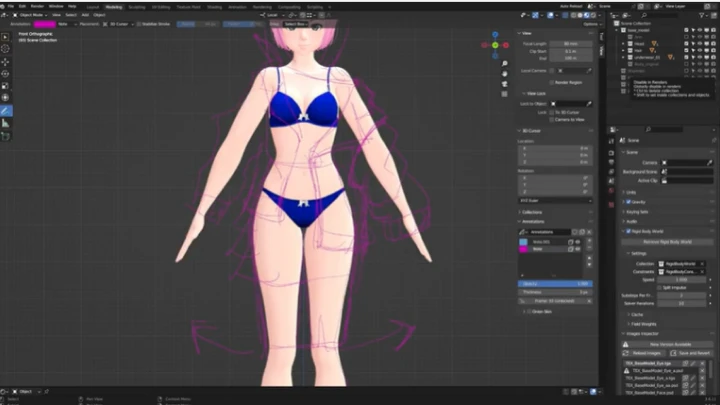
Task: Click the outliner filter funnel icon
Action: click(x=702, y=15)
